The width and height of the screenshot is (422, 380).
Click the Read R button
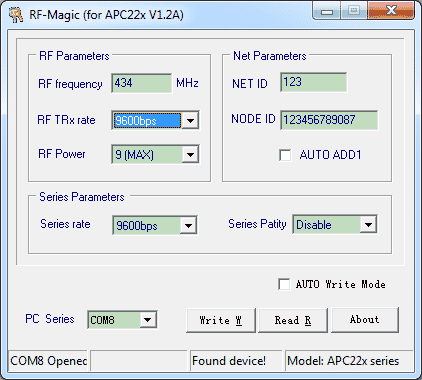point(293,320)
